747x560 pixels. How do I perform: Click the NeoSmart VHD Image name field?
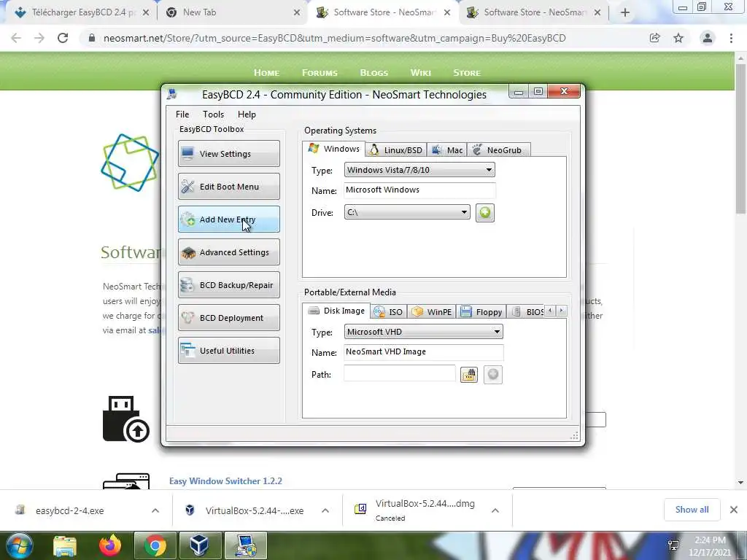(423, 352)
